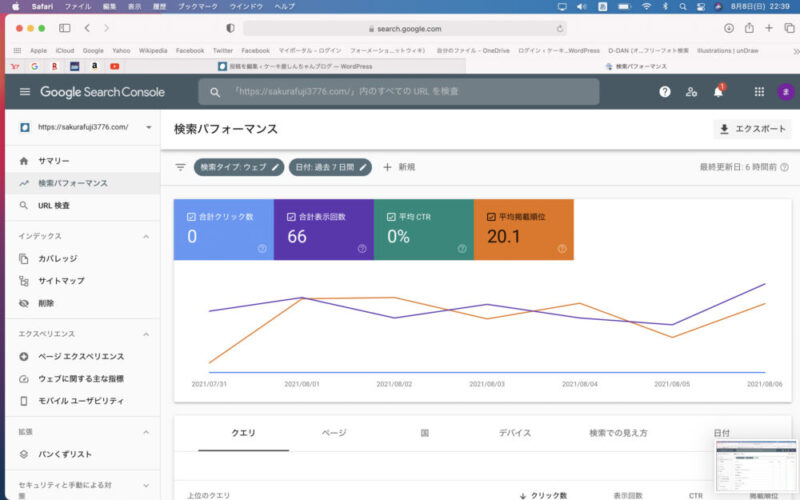Viewport: 800px width, 500px height.
Task: Click the URL inspection search field
Action: tap(398, 92)
